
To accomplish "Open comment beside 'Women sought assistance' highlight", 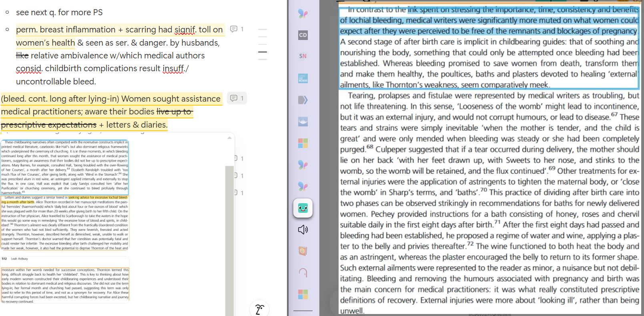I will pos(237,98).
